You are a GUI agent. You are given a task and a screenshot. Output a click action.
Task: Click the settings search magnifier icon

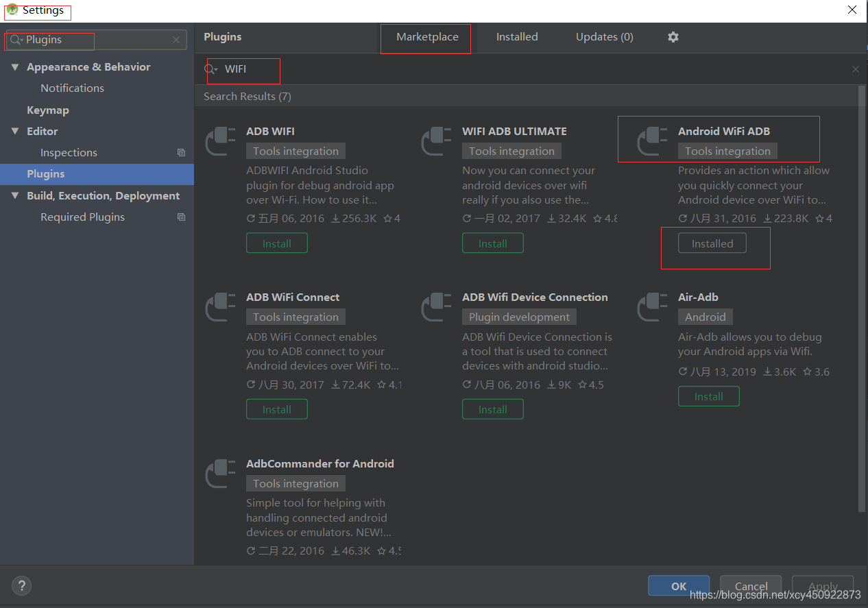16,40
